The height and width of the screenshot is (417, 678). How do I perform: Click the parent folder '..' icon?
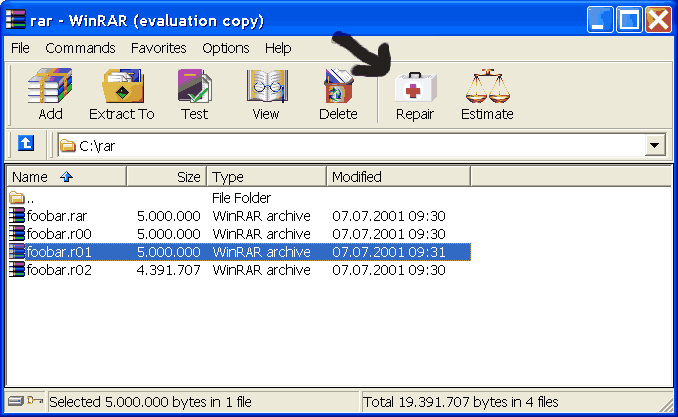[17, 198]
